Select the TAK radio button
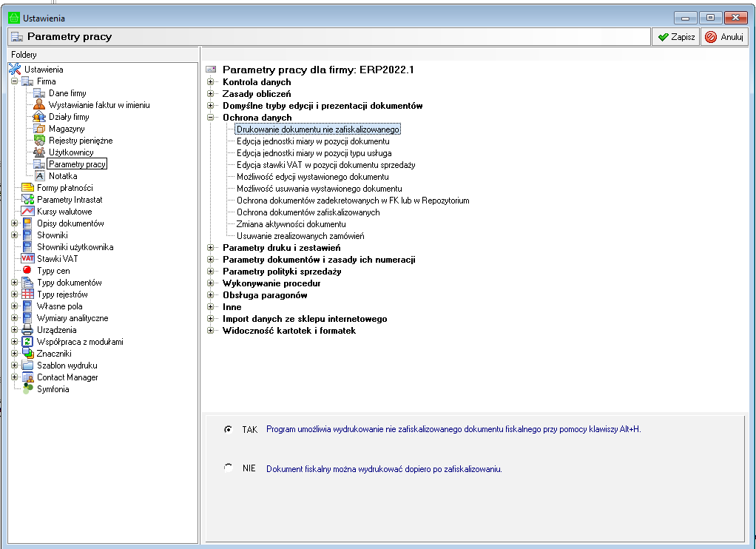 click(228, 429)
